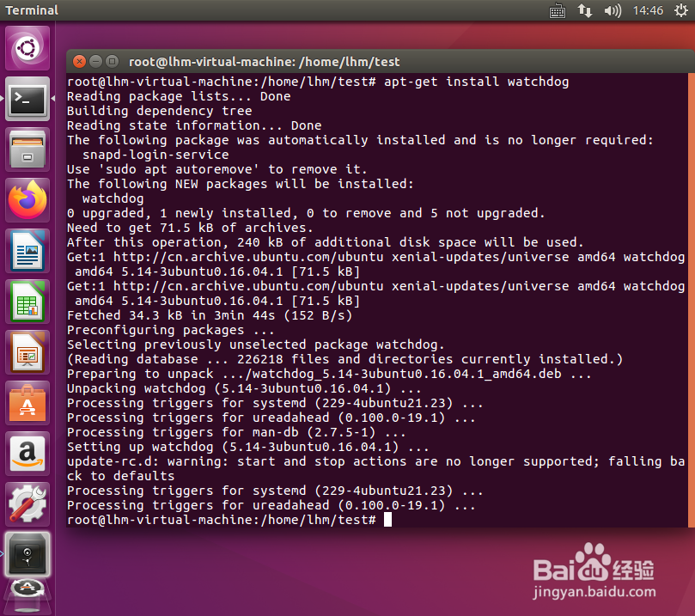Click 'Fetched 34.3 kB in 3min 44s' line
The width and height of the screenshot is (695, 616).
click(x=210, y=315)
